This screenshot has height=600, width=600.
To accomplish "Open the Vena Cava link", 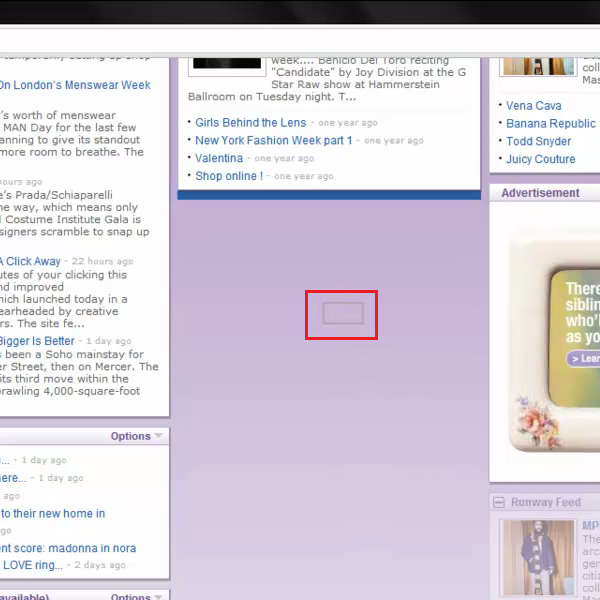I will point(533,106).
